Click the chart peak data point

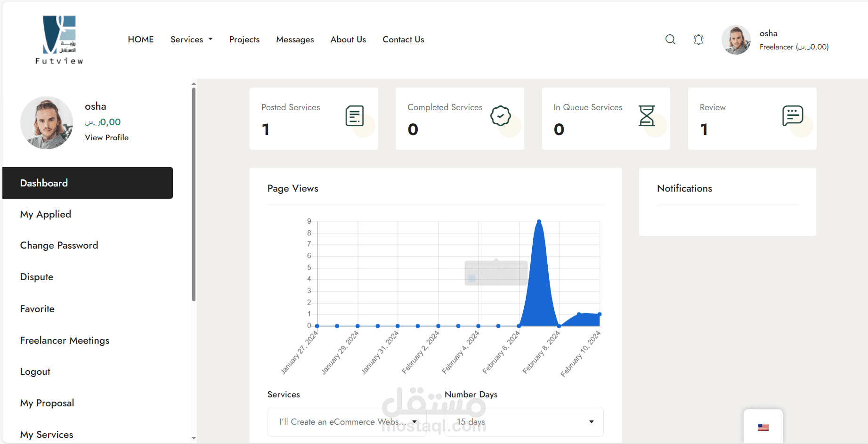coord(539,221)
